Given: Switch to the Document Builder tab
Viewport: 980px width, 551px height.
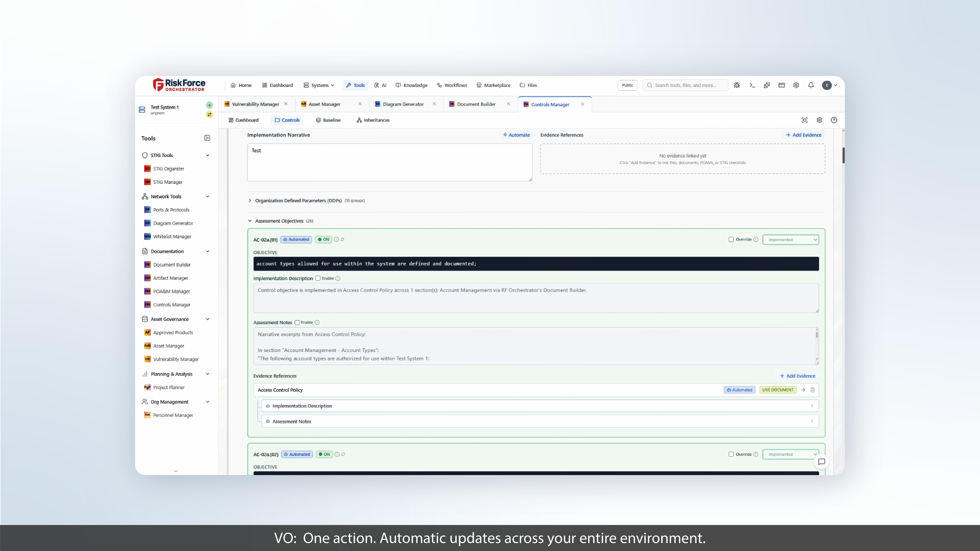Looking at the screenshot, I should (x=476, y=104).
